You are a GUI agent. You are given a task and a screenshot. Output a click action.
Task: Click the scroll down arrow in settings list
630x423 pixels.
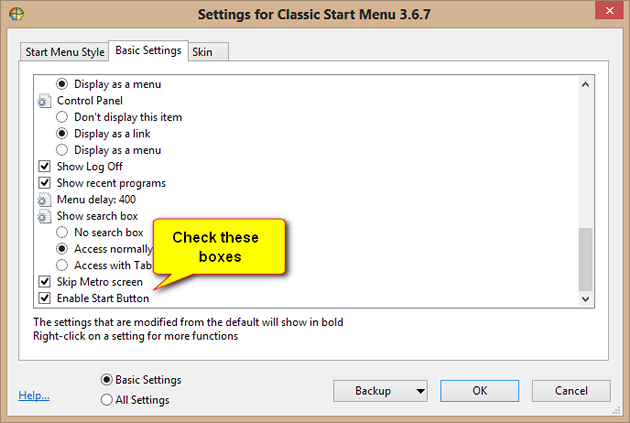point(585,299)
